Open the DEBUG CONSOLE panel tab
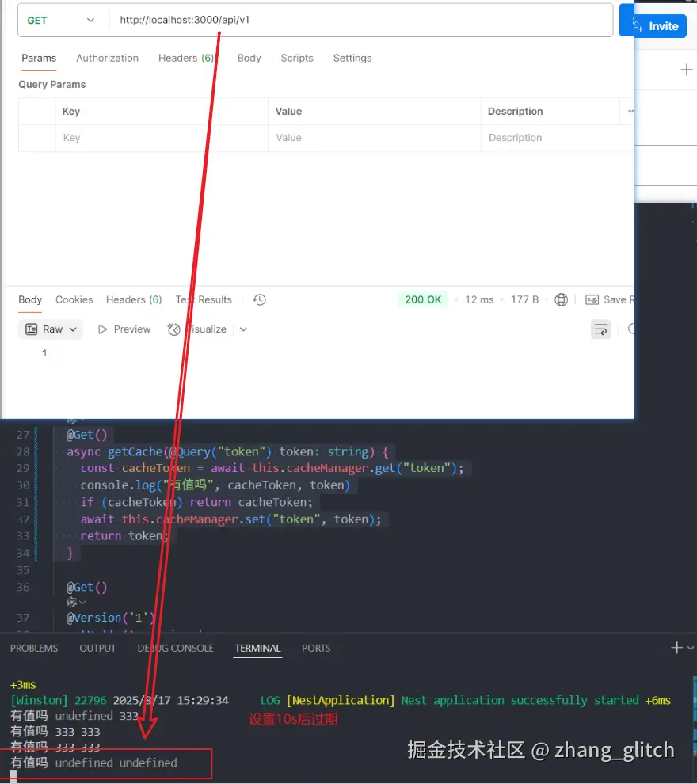The height and width of the screenshot is (784, 697). point(176,648)
